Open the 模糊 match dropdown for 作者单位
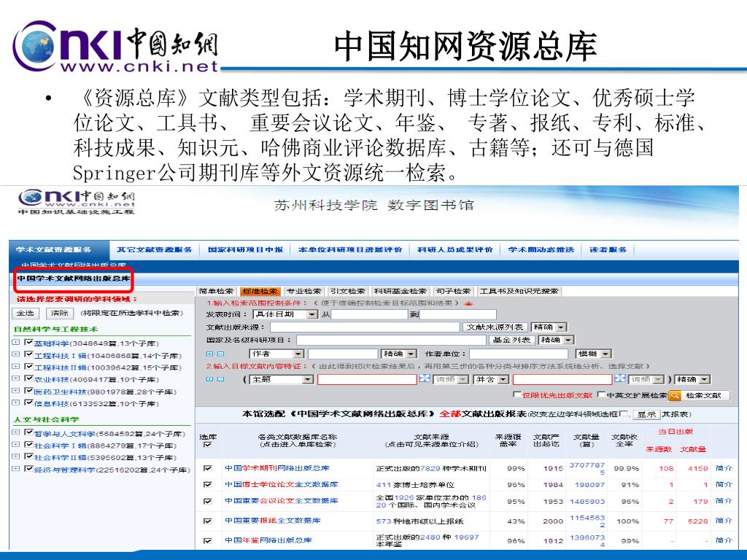 [594, 354]
